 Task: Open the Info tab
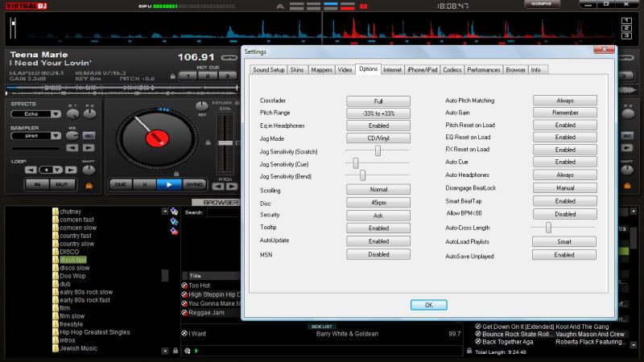535,70
